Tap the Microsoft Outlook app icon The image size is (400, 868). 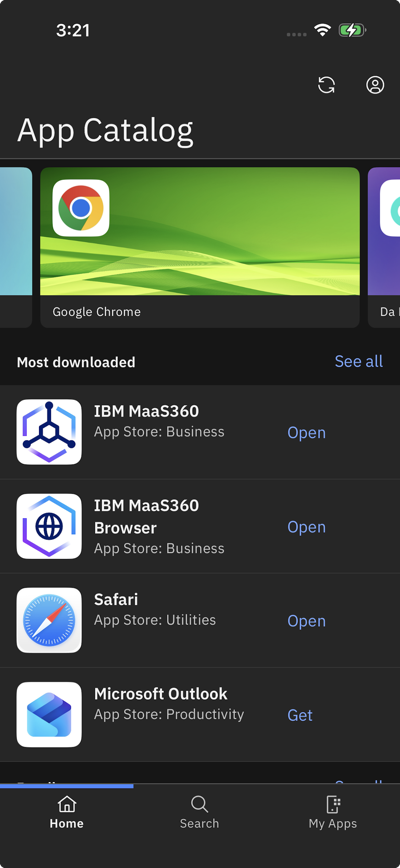[49, 714]
